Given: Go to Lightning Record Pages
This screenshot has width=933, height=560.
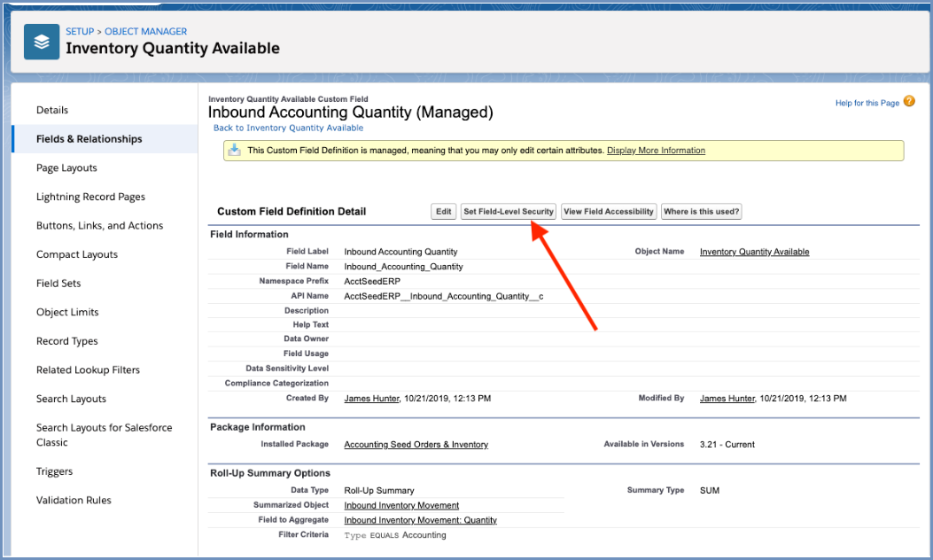Looking at the screenshot, I should [90, 197].
